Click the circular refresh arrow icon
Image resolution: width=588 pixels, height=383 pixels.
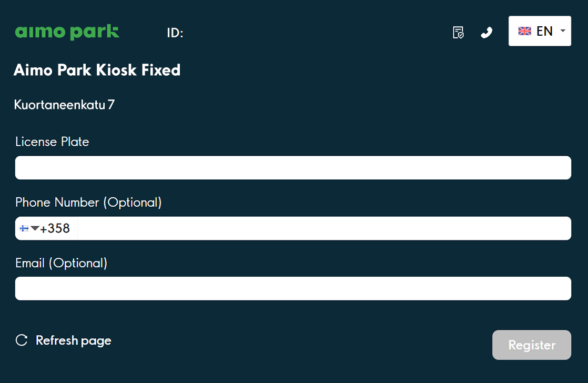click(22, 340)
